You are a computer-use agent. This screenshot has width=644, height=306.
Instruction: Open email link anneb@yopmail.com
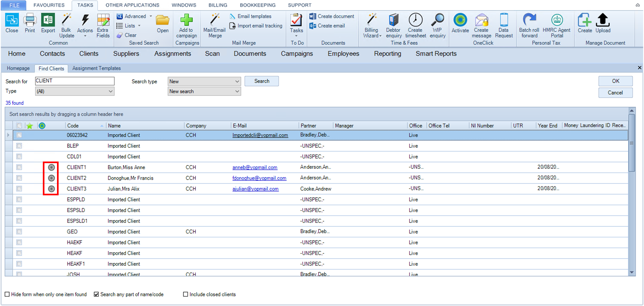(255, 167)
